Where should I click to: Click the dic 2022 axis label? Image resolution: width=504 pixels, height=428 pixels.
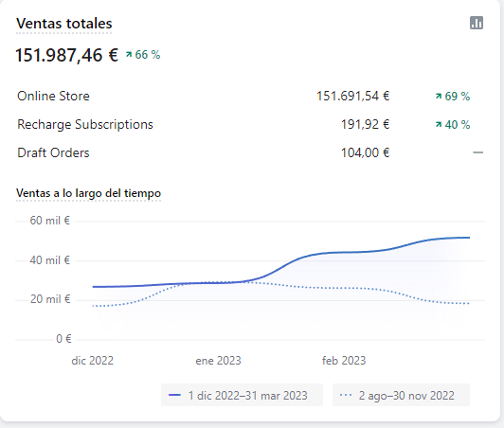tap(93, 361)
